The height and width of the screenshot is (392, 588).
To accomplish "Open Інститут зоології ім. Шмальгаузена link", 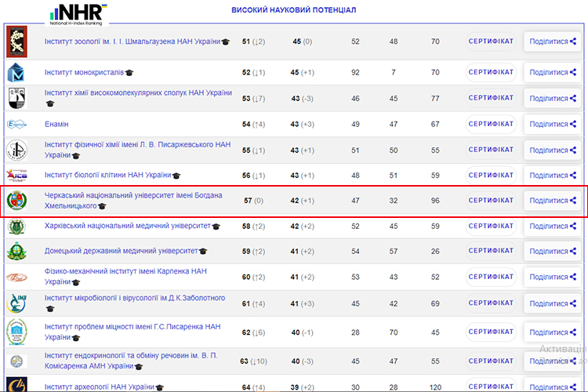I will [132, 42].
